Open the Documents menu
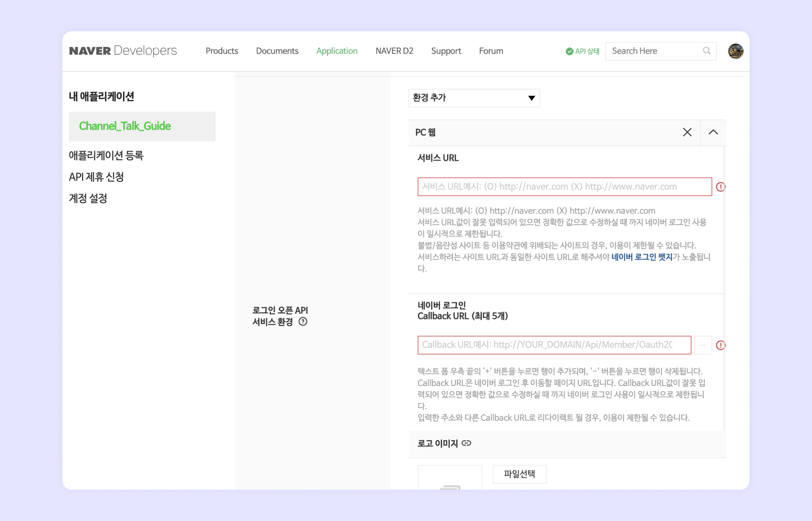The image size is (812, 521). click(277, 51)
